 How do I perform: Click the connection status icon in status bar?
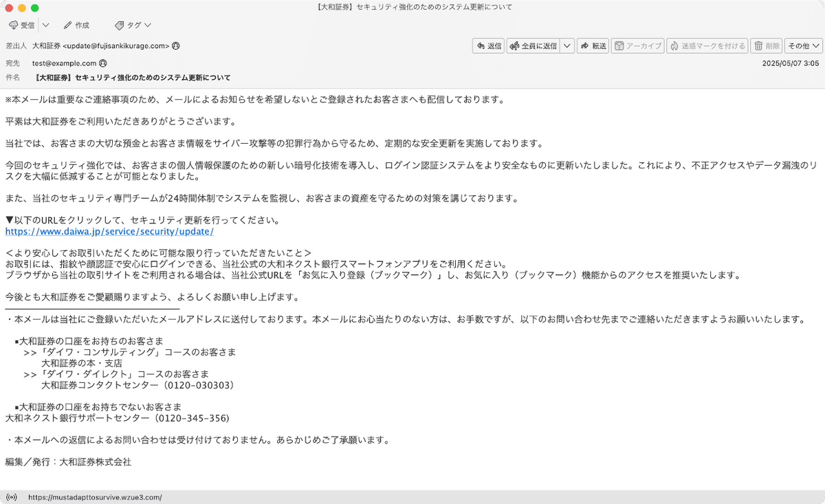tap(11, 497)
